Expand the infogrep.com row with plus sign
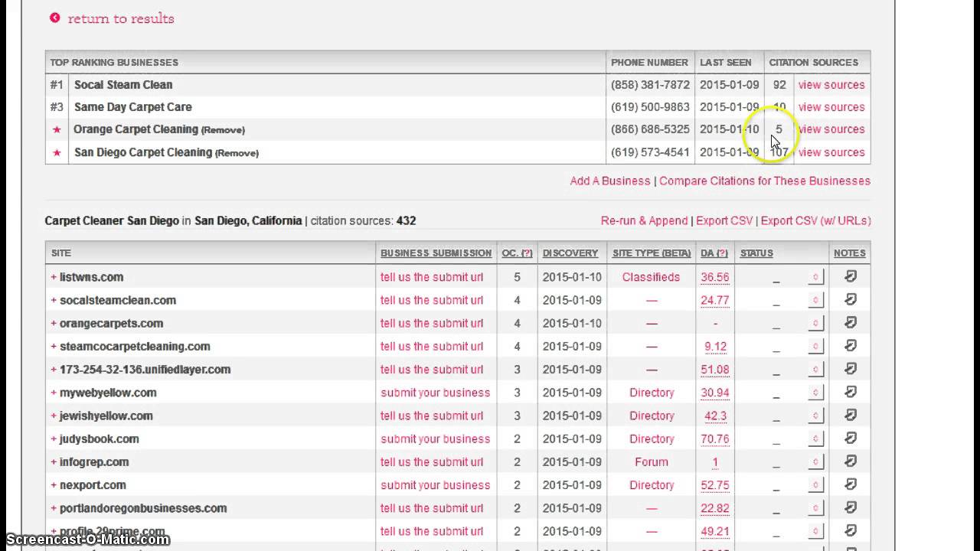This screenshot has width=980, height=551. click(x=54, y=461)
